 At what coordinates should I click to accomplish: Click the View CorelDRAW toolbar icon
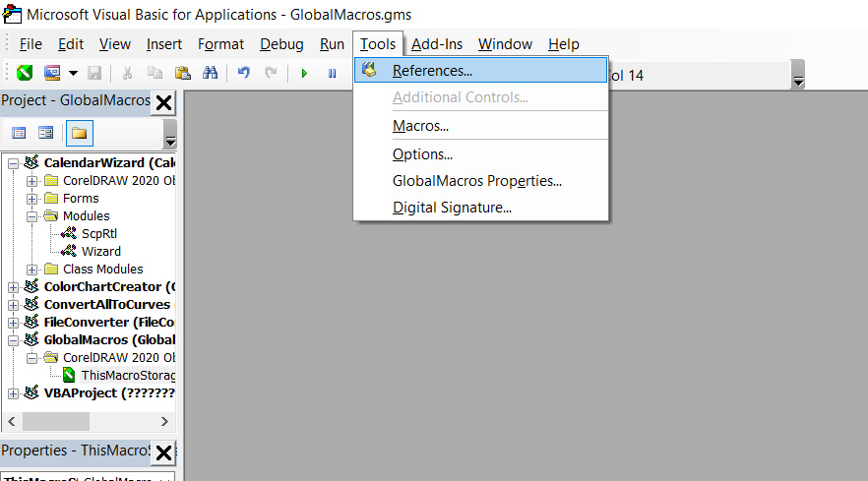(25, 73)
